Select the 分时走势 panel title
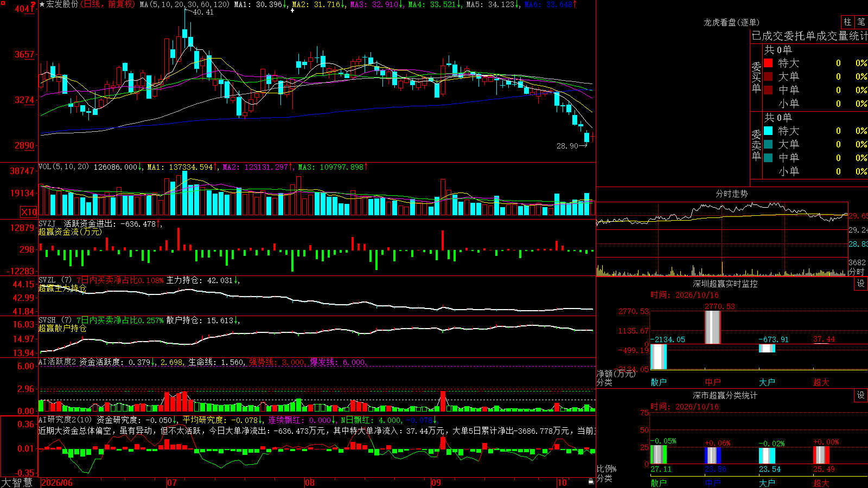This screenshot has width=868, height=488. pyautogui.click(x=731, y=194)
